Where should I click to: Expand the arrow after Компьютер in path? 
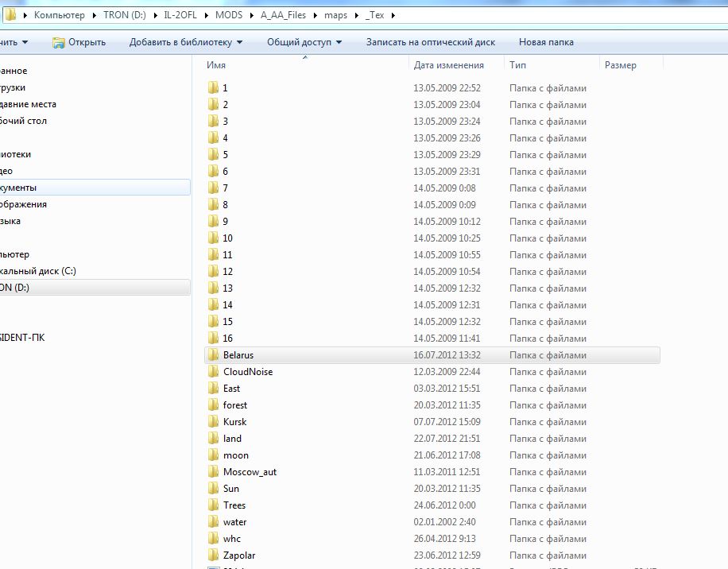pyautogui.click(x=95, y=15)
